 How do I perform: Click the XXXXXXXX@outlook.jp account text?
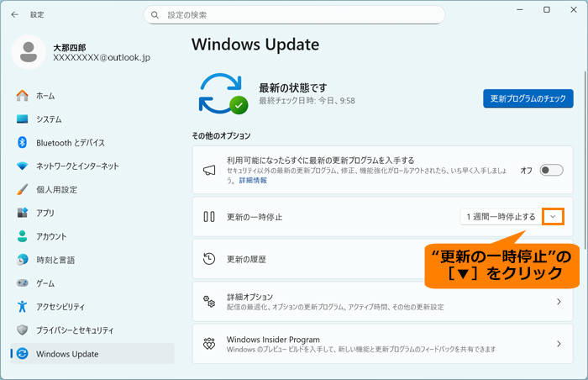tap(102, 57)
